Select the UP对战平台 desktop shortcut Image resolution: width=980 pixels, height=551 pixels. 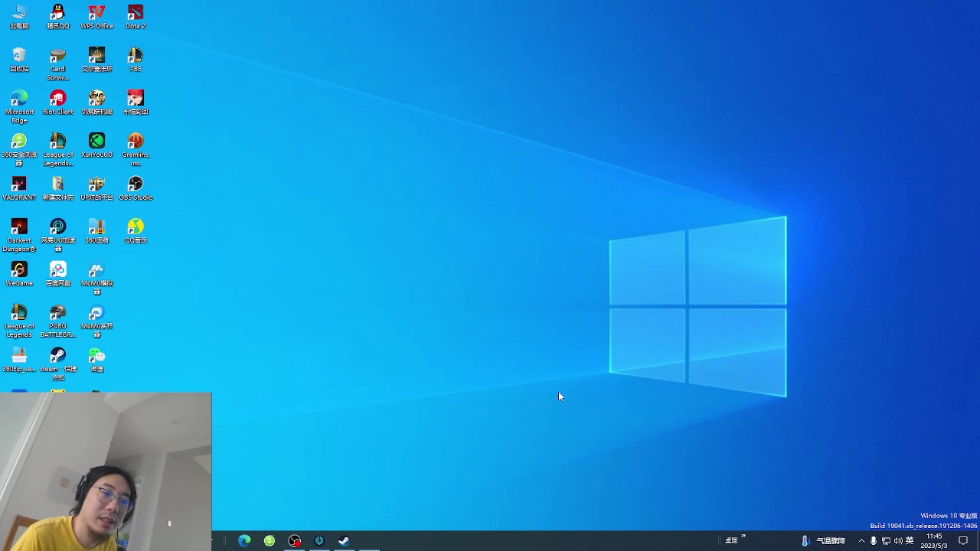click(96, 188)
